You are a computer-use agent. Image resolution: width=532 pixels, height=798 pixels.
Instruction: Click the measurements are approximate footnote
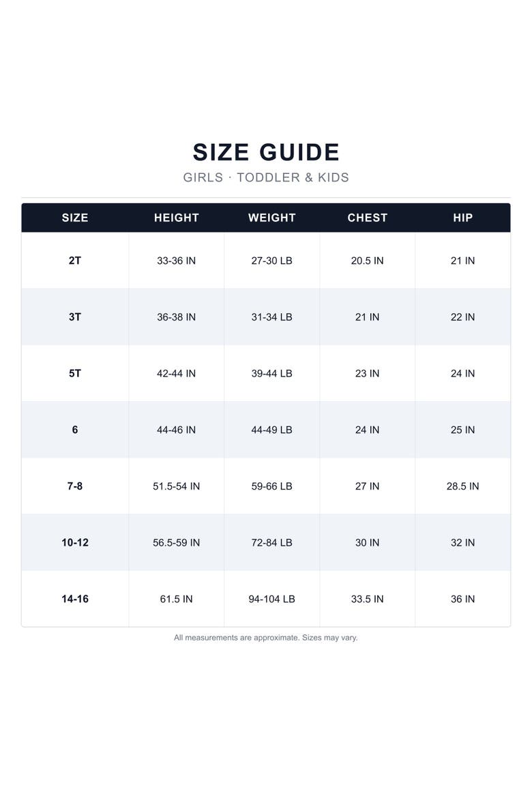266,638
